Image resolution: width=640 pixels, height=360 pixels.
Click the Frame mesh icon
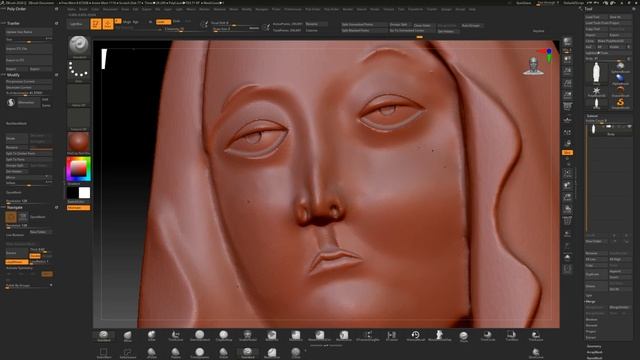tap(567, 173)
